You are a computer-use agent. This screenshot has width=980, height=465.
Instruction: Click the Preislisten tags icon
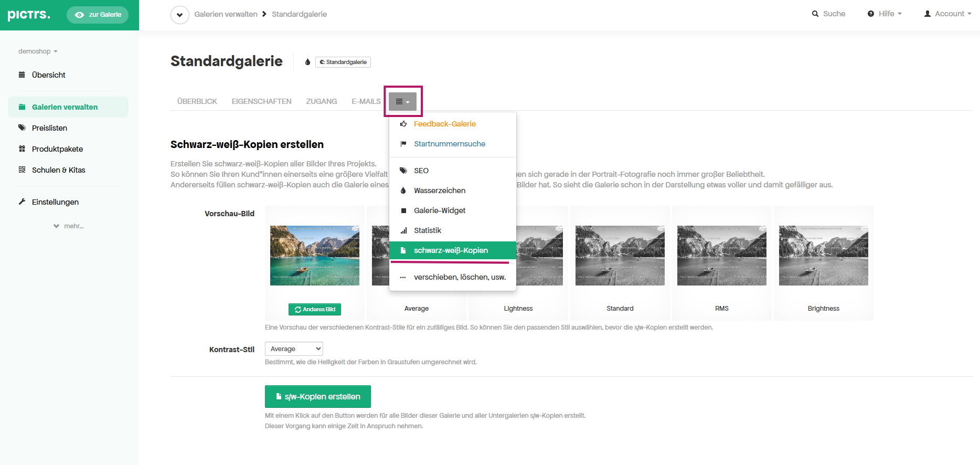click(x=22, y=128)
